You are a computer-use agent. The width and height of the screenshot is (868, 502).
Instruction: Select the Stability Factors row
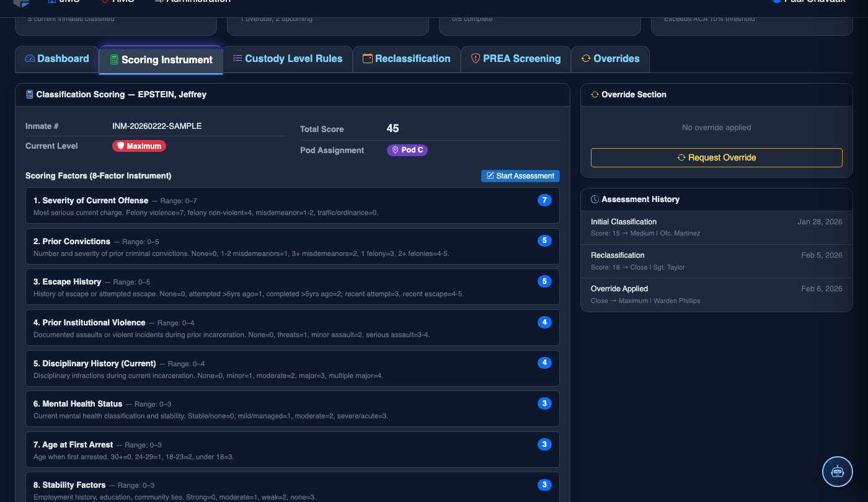[293, 488]
